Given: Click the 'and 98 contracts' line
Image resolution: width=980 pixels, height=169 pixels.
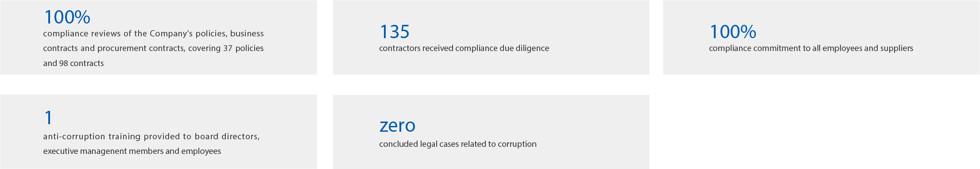Looking at the screenshot, I should (x=74, y=63).
